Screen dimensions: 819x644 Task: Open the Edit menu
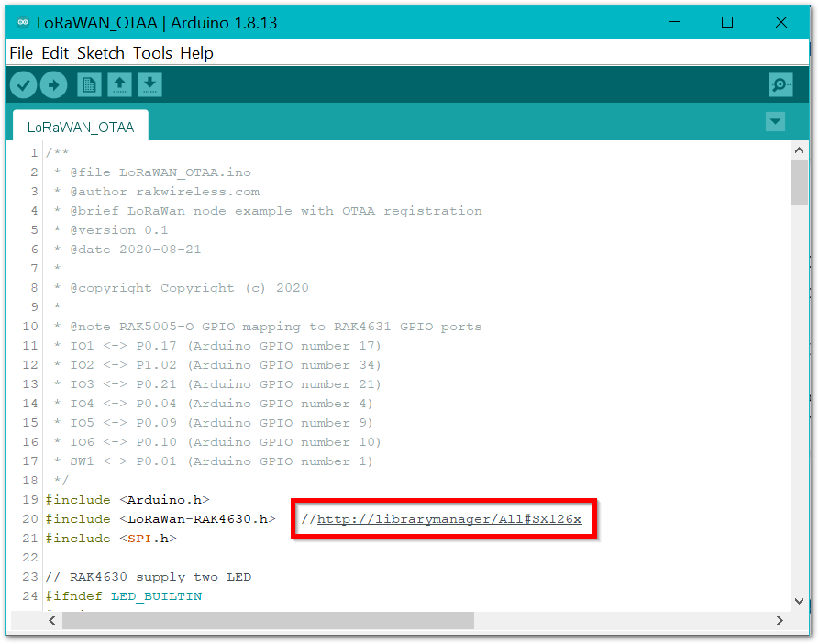(x=55, y=53)
